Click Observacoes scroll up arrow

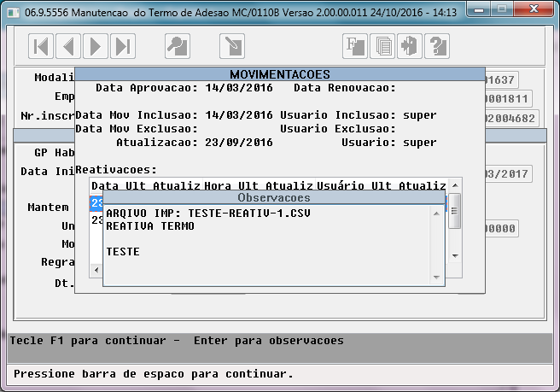[436, 214]
